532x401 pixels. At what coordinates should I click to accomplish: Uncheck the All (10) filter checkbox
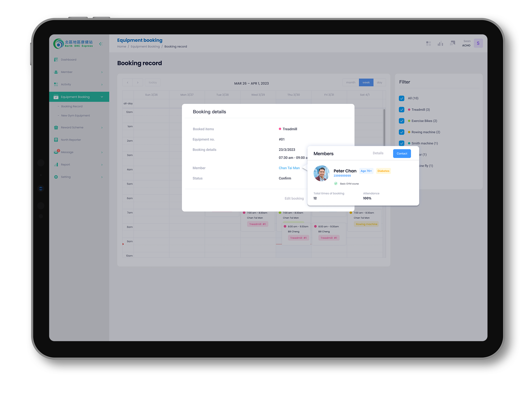tap(402, 98)
